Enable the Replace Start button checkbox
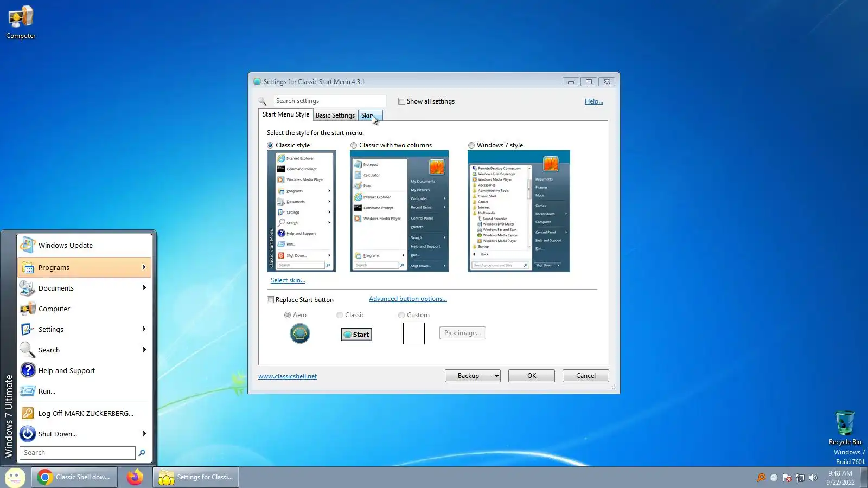 (270, 300)
